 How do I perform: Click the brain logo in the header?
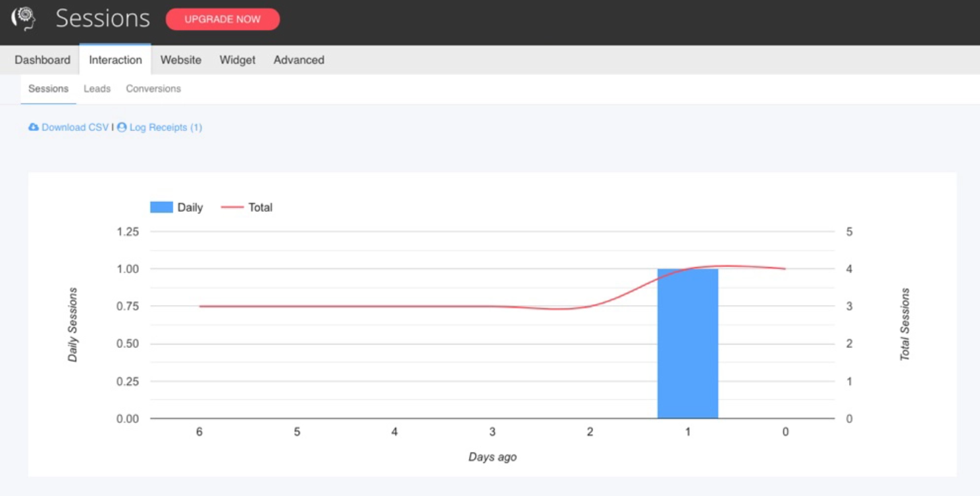[24, 18]
